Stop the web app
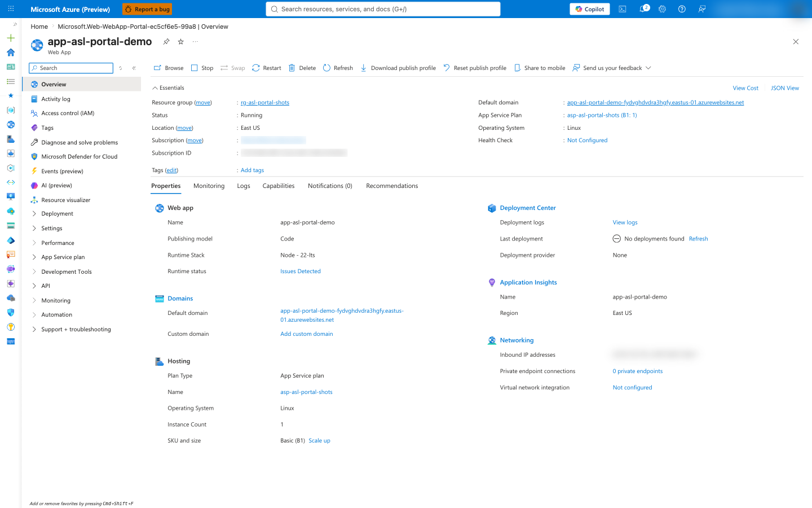 (202, 68)
